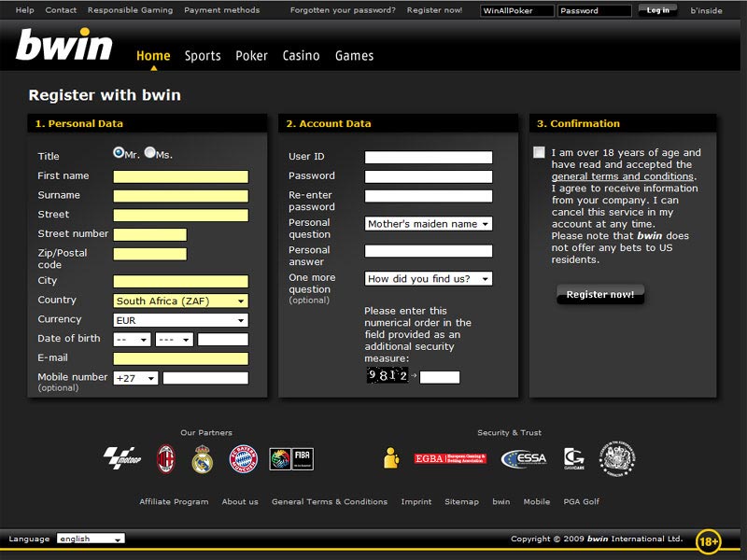Image resolution: width=747 pixels, height=560 pixels.
Task: Click the Log in button
Action: (658, 10)
